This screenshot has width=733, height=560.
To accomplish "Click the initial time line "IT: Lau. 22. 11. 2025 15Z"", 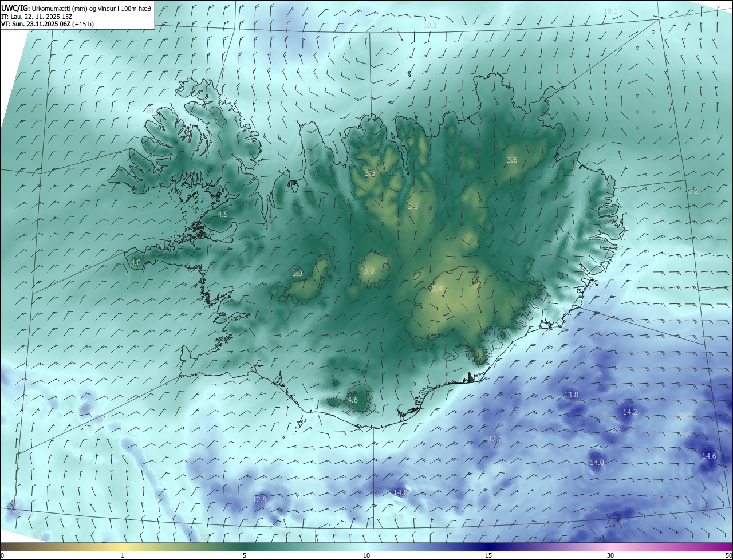I will coord(38,17).
